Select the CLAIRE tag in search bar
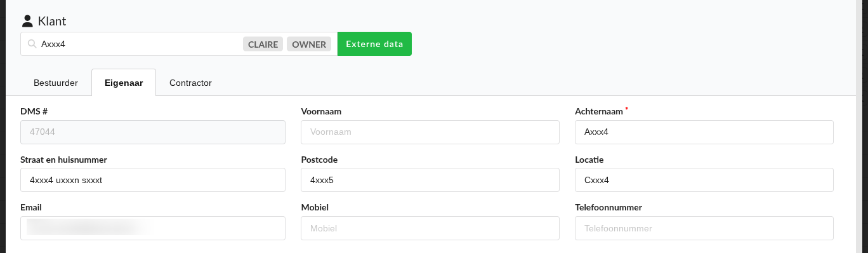The image size is (868, 253). point(263,44)
